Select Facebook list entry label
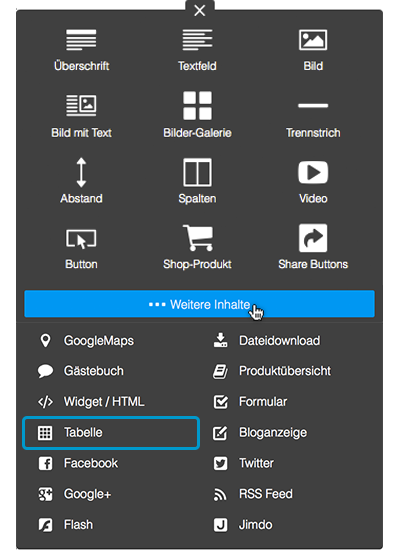Screen dimensions: 400x550 (x=91, y=463)
